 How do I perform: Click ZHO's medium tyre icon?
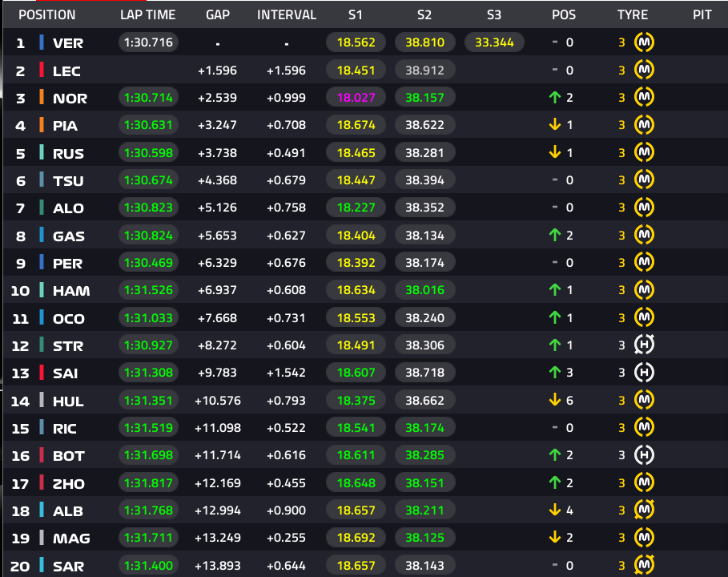coord(644,482)
